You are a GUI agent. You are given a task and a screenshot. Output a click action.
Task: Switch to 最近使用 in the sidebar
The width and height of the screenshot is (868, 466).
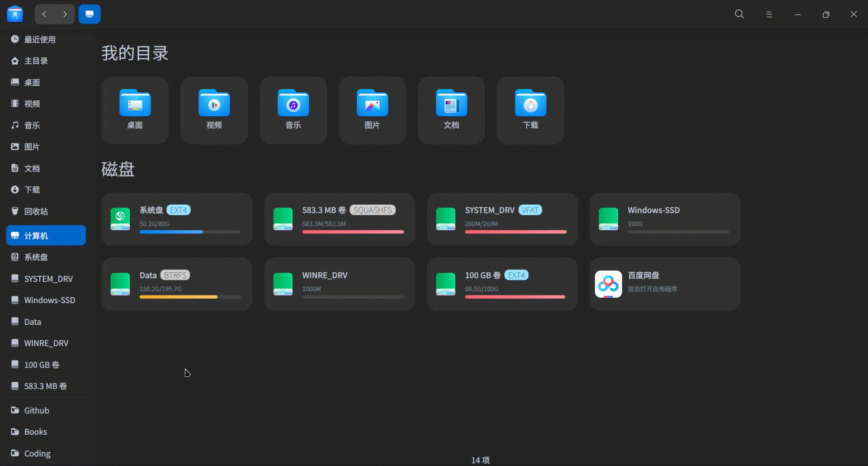pos(40,39)
